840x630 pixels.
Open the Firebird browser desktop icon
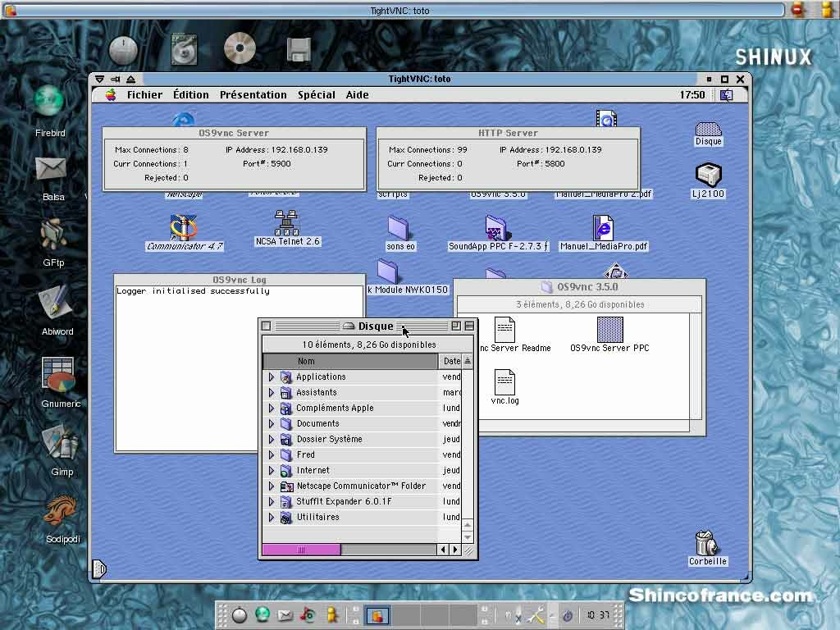[49, 102]
